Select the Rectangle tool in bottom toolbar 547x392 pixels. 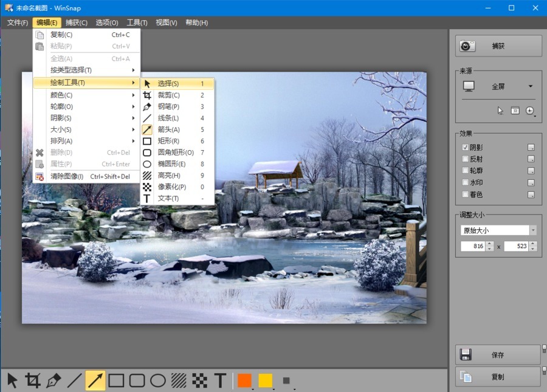click(116, 380)
